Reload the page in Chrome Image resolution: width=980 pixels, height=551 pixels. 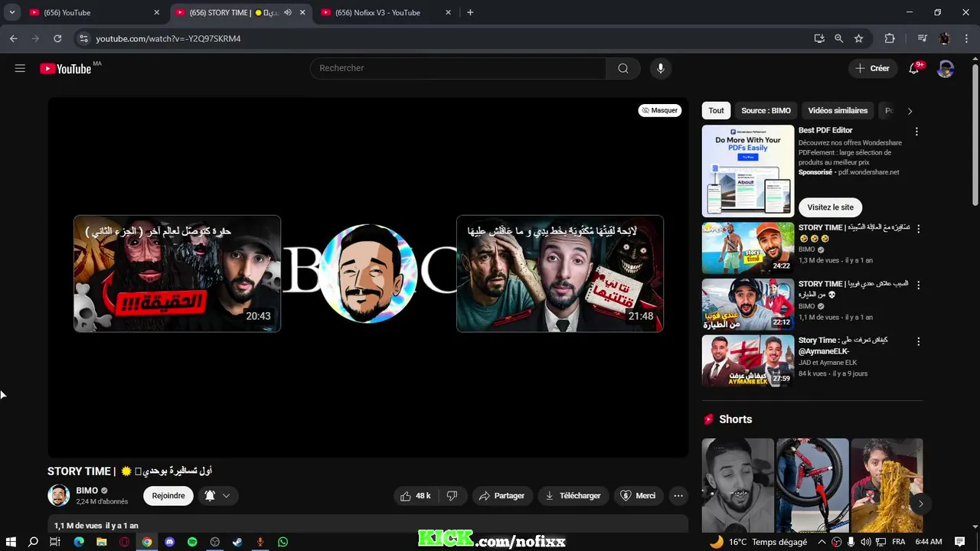pos(57,38)
